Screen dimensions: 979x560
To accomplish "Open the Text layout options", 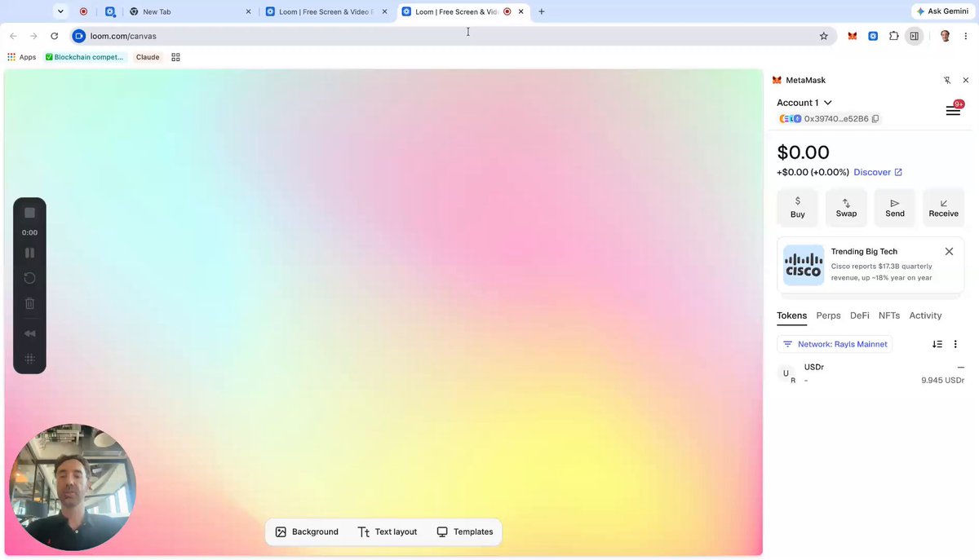I will click(388, 532).
